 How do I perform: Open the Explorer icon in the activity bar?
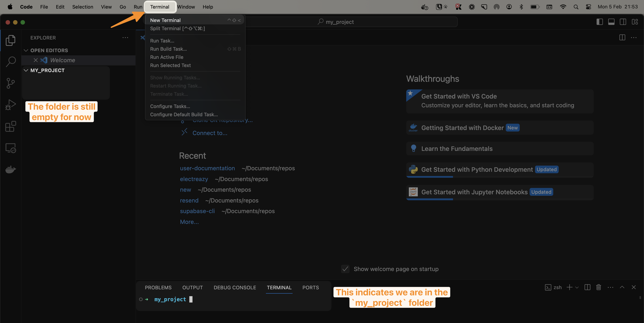pos(10,40)
